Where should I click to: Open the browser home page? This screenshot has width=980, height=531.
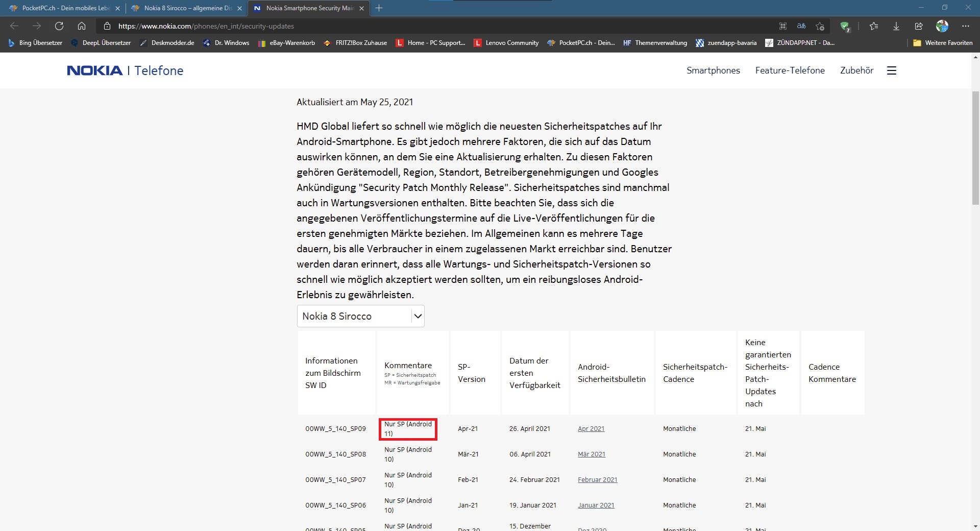pyautogui.click(x=82, y=26)
